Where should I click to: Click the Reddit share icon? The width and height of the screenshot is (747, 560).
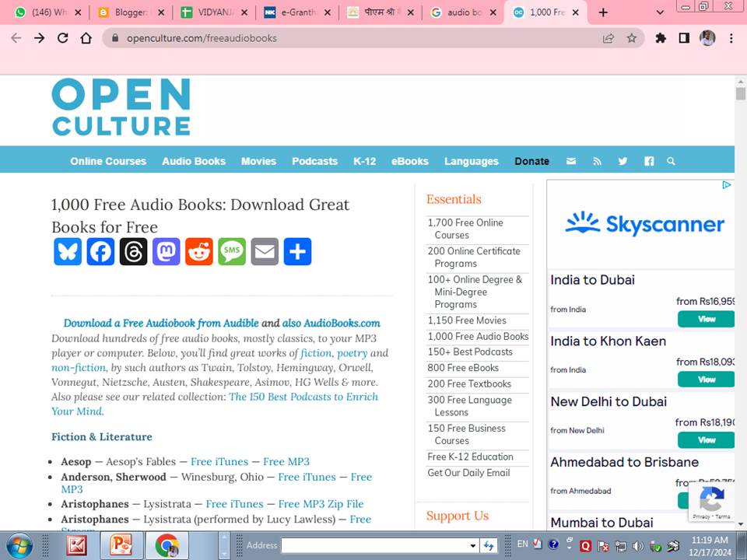(x=199, y=251)
